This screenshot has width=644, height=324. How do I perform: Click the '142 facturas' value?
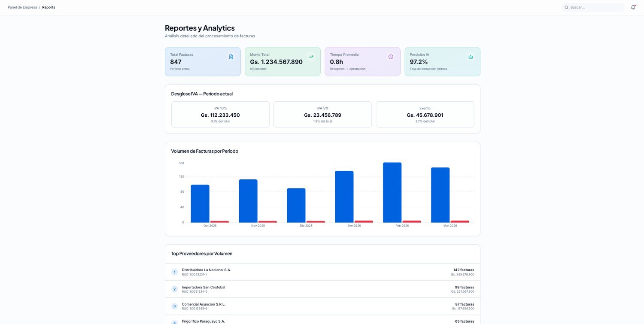click(x=464, y=270)
